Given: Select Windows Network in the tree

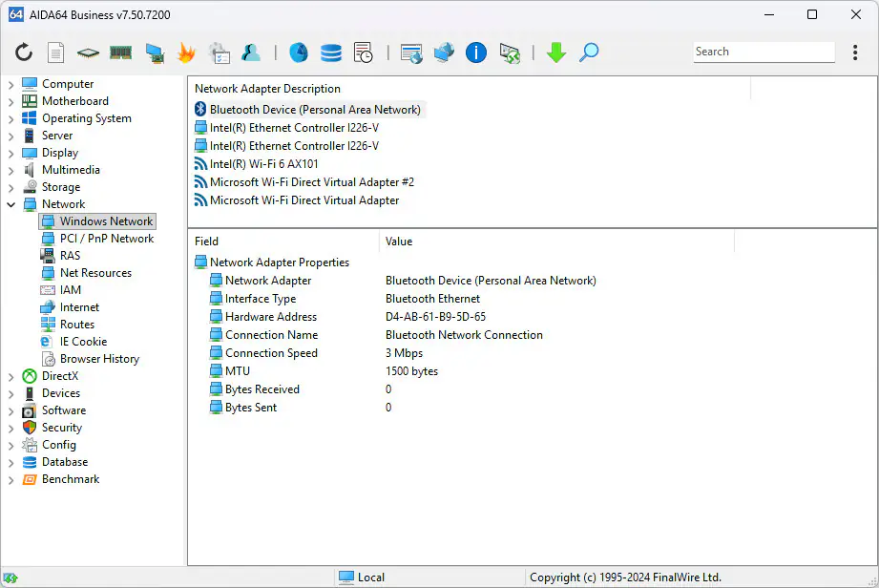Looking at the screenshot, I should [97, 221].
